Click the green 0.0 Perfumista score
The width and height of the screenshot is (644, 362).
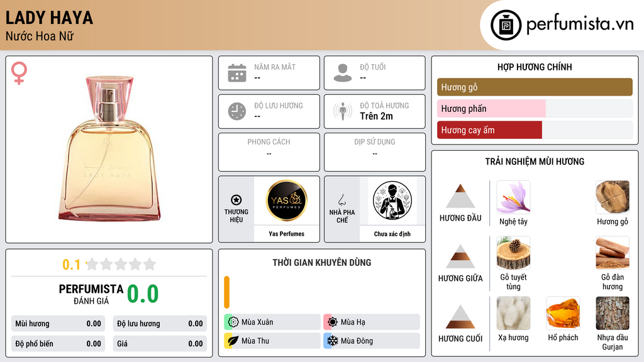(x=143, y=293)
